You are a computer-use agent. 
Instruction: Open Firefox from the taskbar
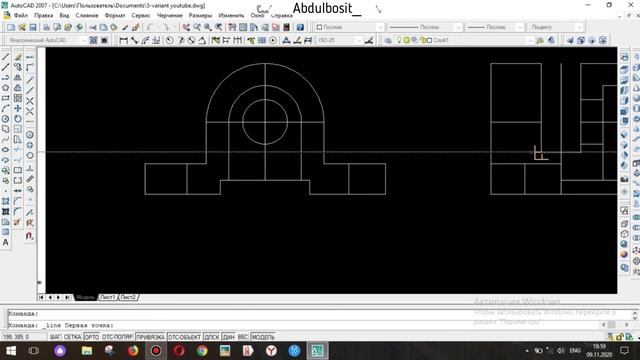(133, 351)
